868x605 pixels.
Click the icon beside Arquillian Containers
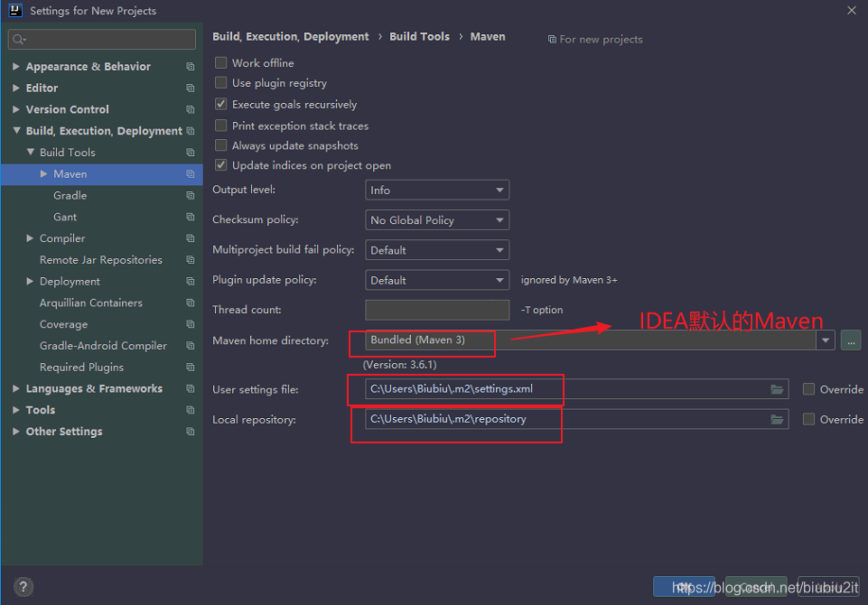[x=191, y=302]
